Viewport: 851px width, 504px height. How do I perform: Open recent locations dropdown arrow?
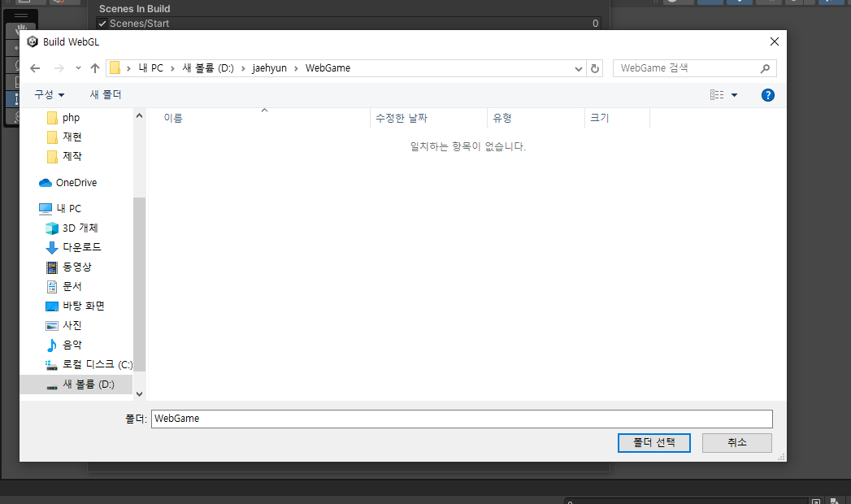pos(78,68)
